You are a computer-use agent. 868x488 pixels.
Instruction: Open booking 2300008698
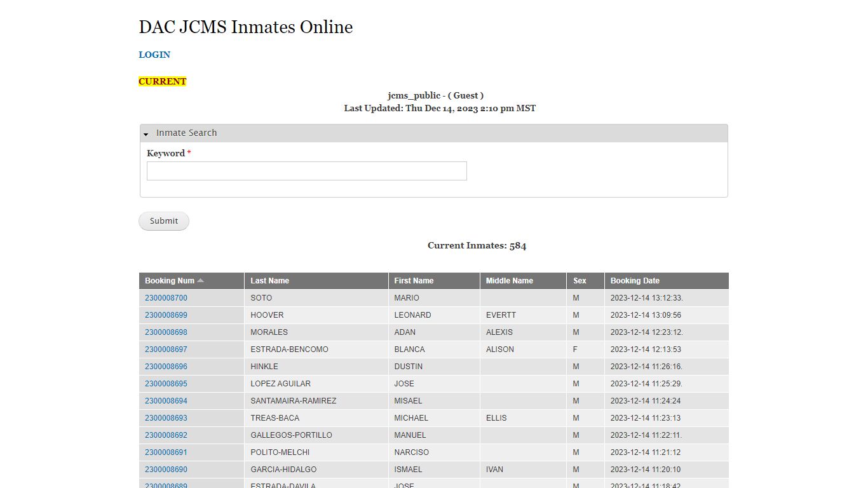pos(166,332)
